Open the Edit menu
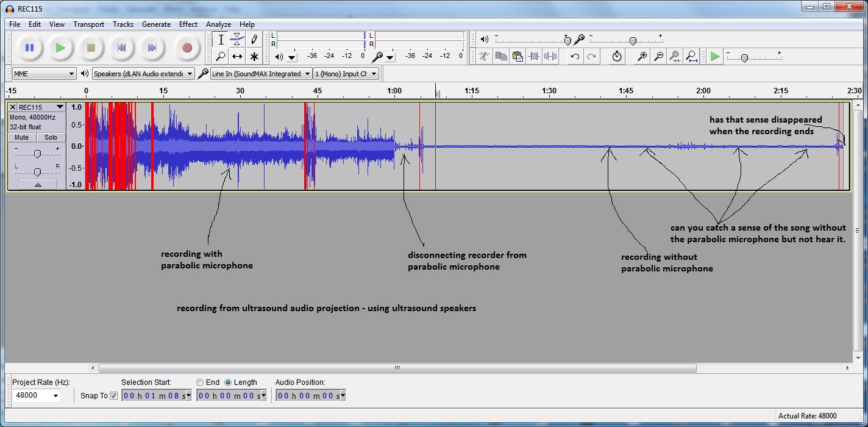 (x=35, y=24)
